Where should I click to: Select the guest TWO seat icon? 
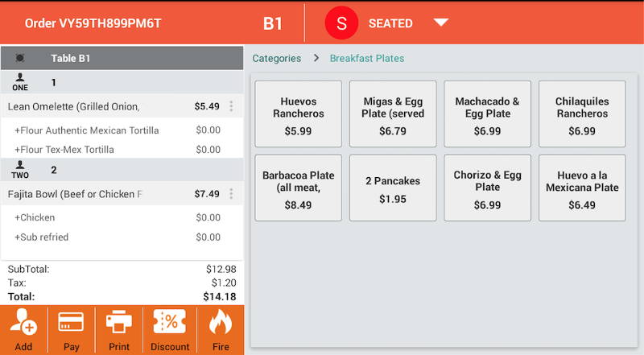click(20, 170)
